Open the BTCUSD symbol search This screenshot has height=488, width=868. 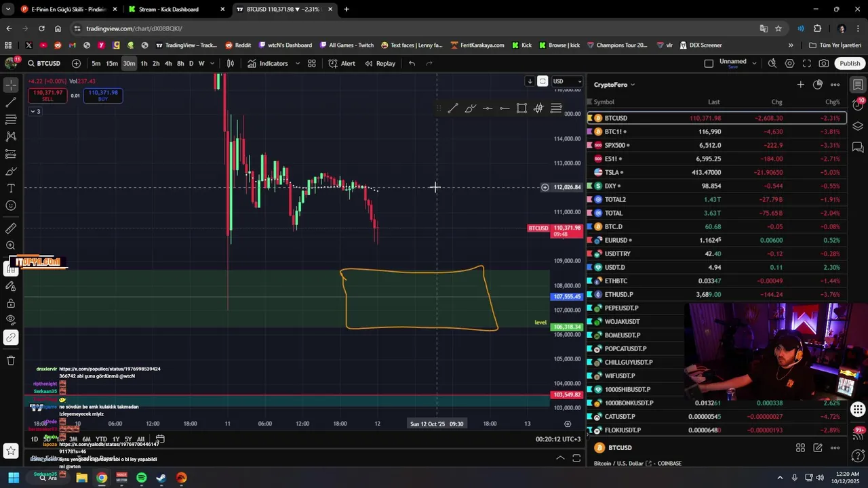tap(44, 63)
